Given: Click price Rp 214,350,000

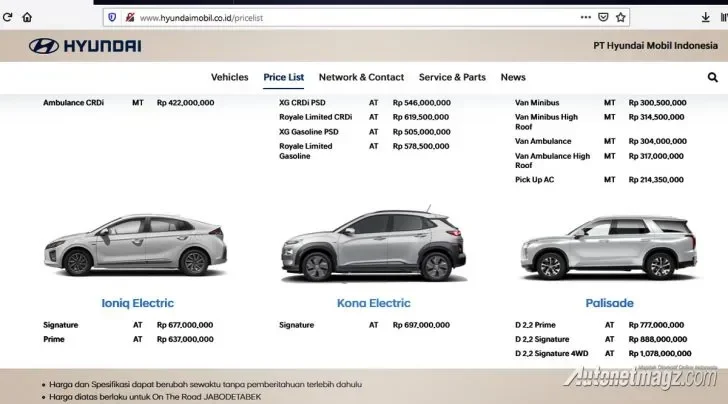Looking at the screenshot, I should 656,180.
